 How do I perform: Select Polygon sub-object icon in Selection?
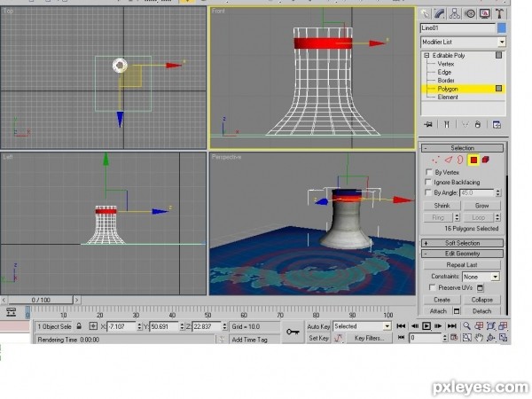click(473, 160)
